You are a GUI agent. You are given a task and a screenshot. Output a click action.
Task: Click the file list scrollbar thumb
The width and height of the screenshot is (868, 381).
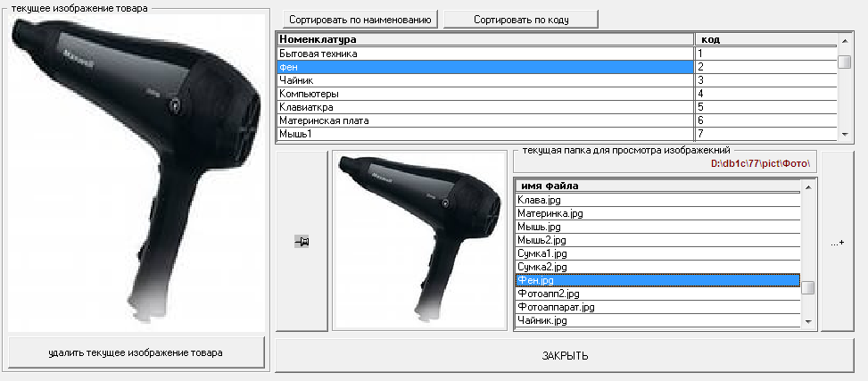[808, 288]
